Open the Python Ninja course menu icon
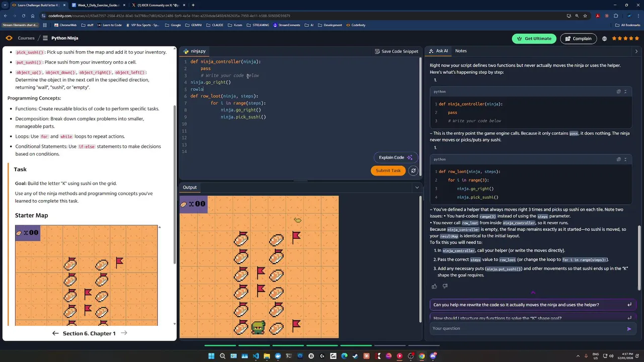 45,38
